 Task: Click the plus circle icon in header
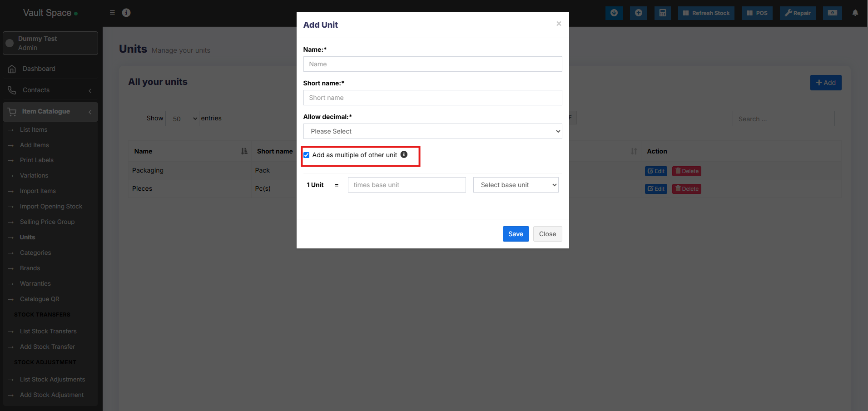pos(638,13)
